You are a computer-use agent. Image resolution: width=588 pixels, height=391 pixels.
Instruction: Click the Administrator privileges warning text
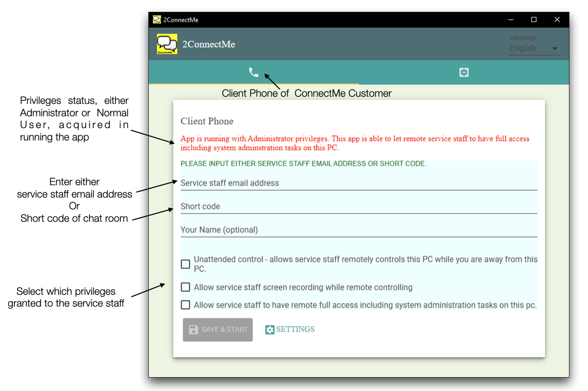pos(355,143)
